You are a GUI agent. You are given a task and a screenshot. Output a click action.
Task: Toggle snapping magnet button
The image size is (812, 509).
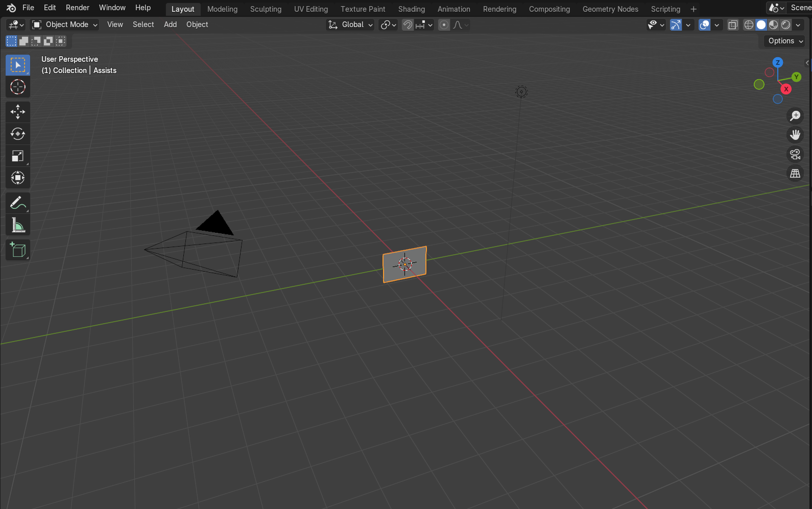[408, 25]
